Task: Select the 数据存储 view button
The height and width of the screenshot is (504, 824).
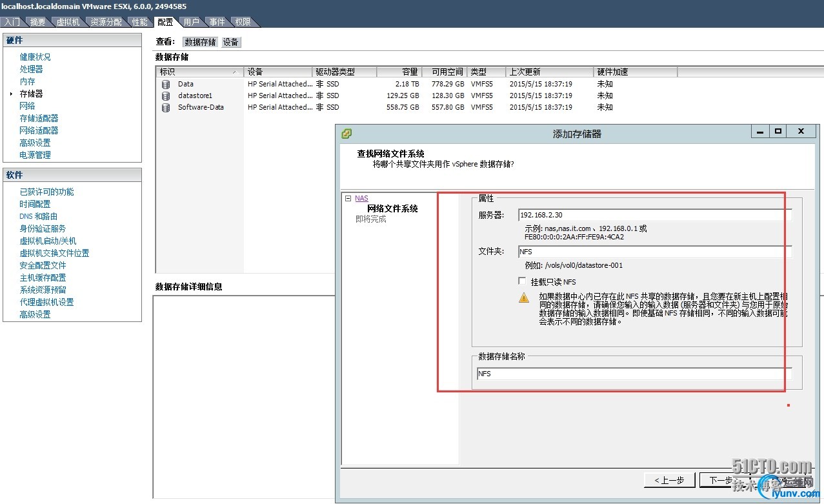Action: tap(200, 42)
